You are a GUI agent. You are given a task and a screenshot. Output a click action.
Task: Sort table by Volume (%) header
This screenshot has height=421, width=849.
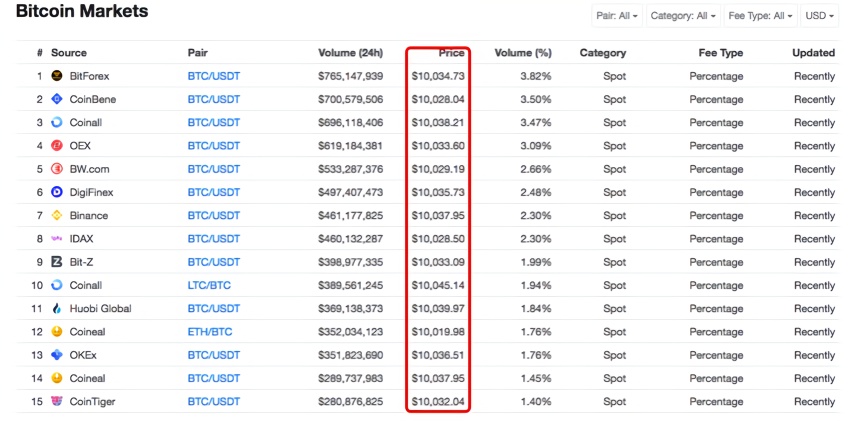click(x=523, y=53)
